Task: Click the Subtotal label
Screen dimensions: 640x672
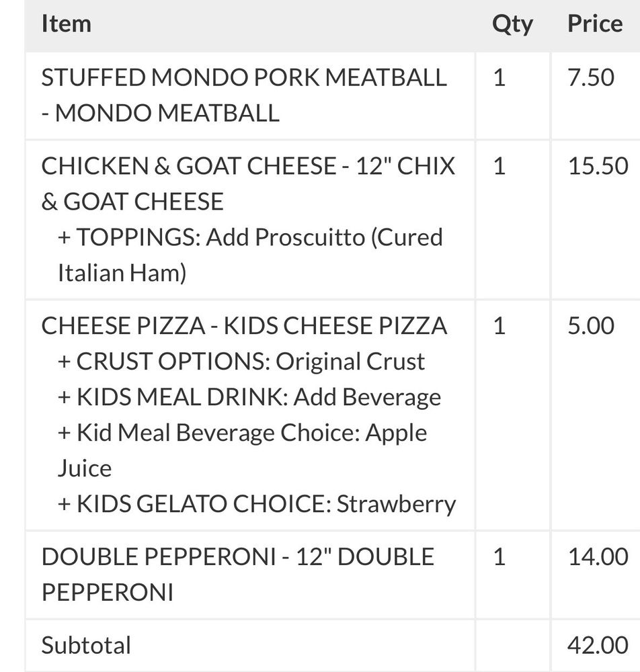Action: 86,645
